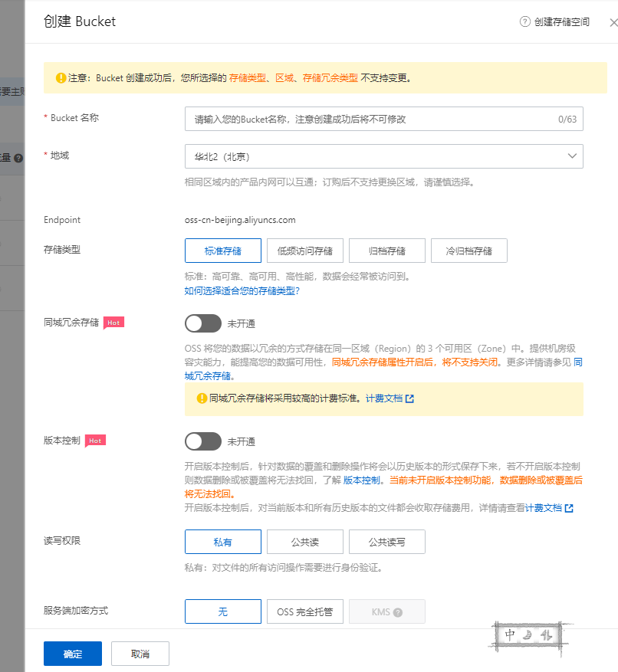The width and height of the screenshot is (618, 672).
Task: Click the external-link icon after 版本控制 计费文档
Action: tap(569, 508)
